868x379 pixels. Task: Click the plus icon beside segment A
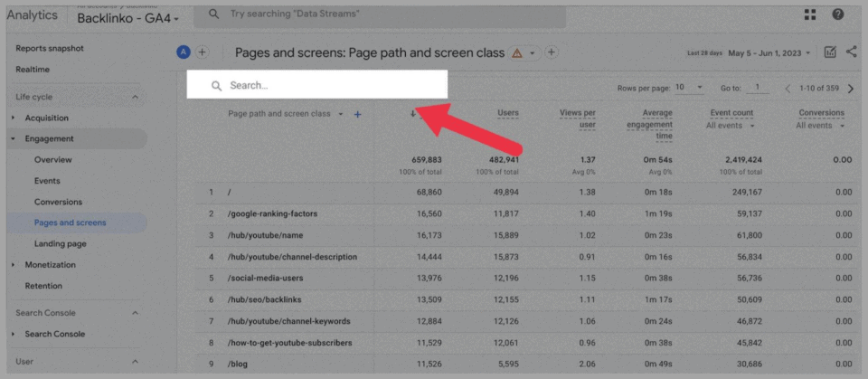[x=203, y=52]
